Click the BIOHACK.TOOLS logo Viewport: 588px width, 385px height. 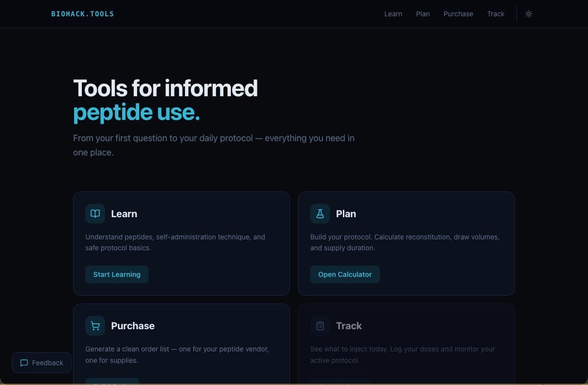click(x=82, y=14)
